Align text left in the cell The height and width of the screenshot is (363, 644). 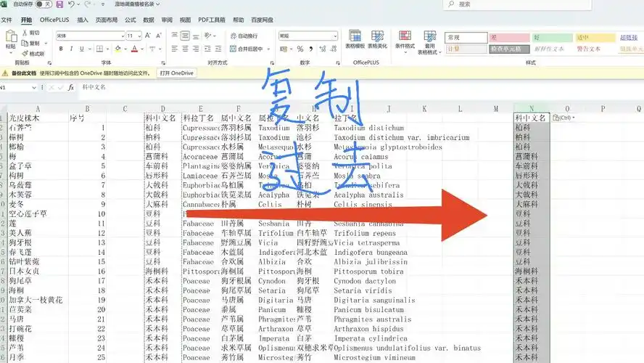point(175,49)
